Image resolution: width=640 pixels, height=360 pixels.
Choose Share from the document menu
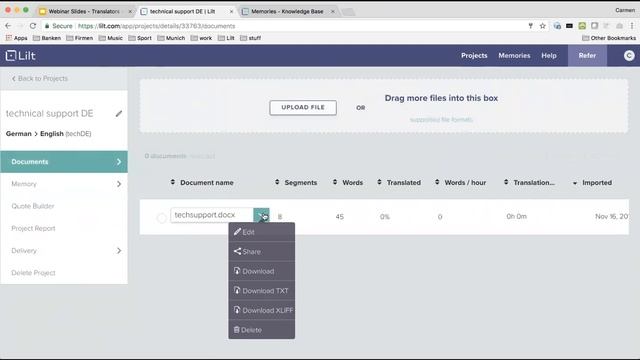coord(262,251)
